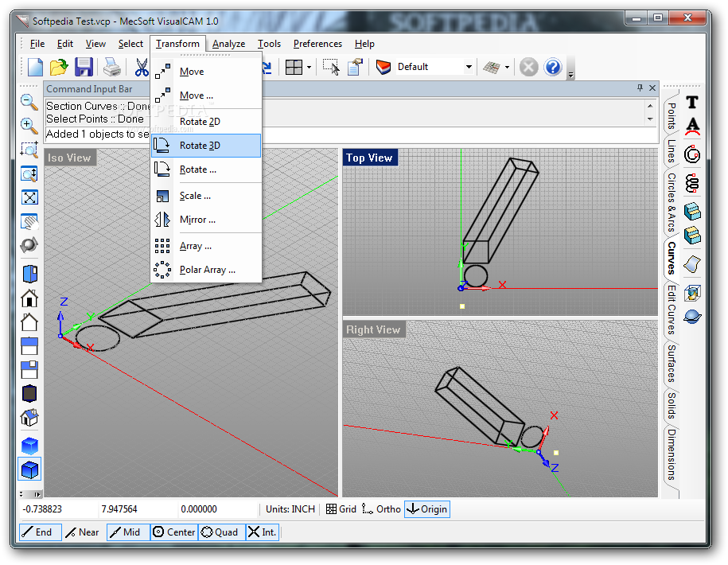Click the Zoom in magnifier icon
Screen dimensions: 728x565
(29, 126)
